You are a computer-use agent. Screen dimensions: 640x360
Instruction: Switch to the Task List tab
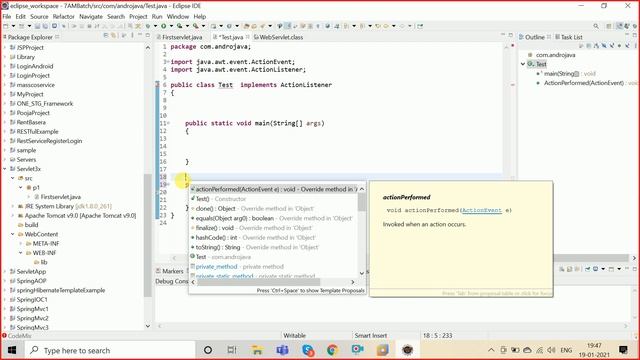pos(569,37)
